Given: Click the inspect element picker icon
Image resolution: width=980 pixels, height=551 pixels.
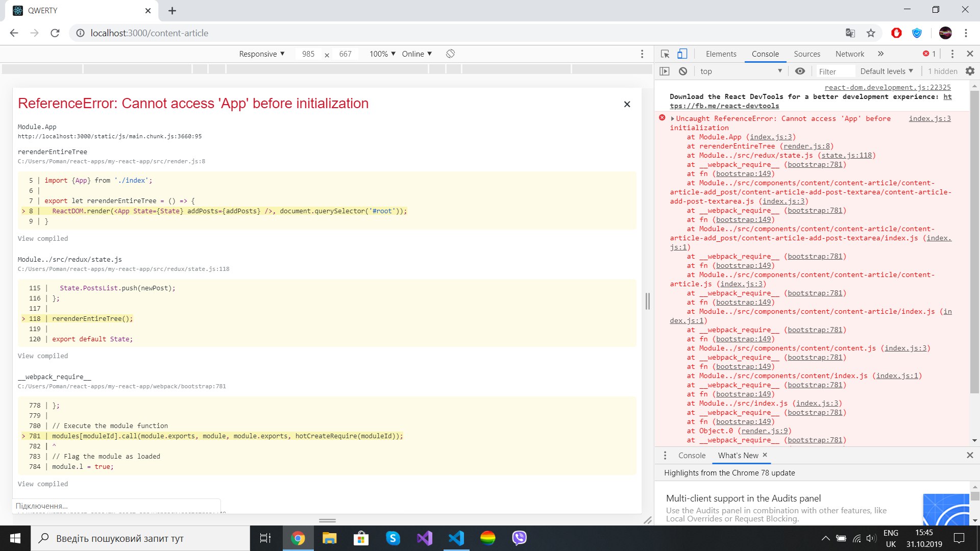Looking at the screenshot, I should coord(665,54).
